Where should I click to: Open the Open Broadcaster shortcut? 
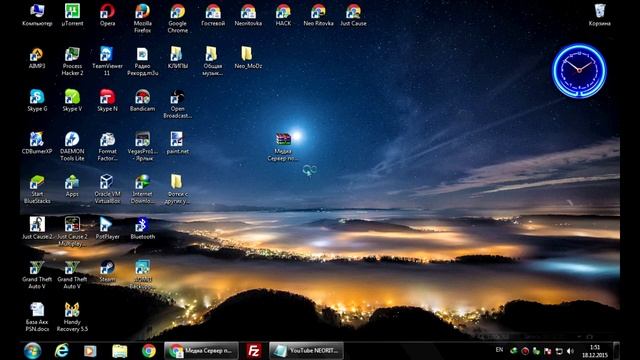(x=178, y=104)
